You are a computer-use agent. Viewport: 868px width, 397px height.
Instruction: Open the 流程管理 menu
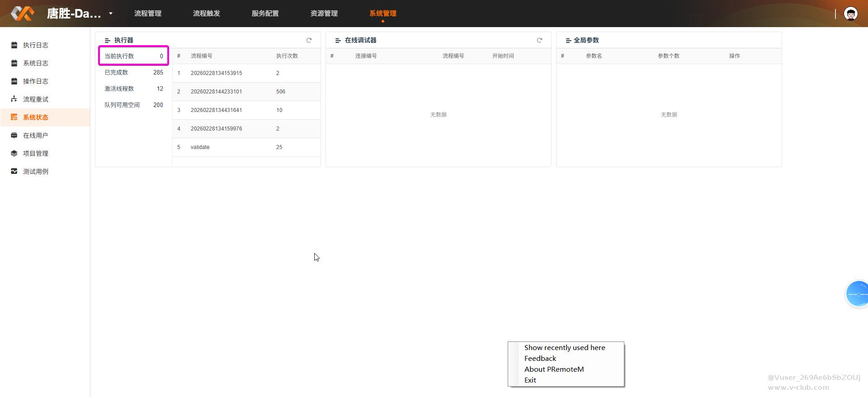147,14
